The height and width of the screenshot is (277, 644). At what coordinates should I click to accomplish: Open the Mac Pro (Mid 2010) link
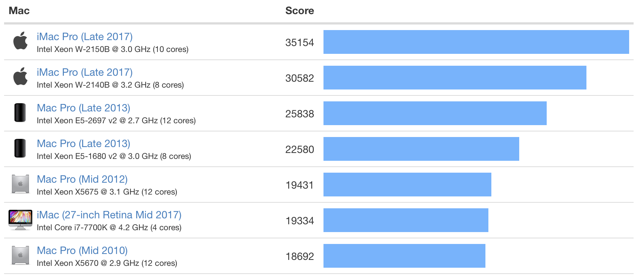tap(82, 251)
